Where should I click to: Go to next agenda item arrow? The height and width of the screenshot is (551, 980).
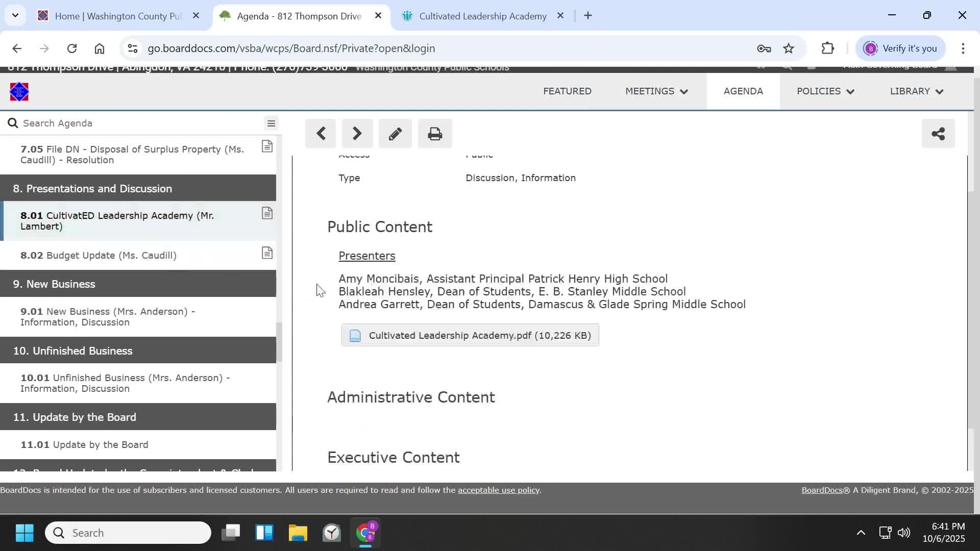click(357, 134)
